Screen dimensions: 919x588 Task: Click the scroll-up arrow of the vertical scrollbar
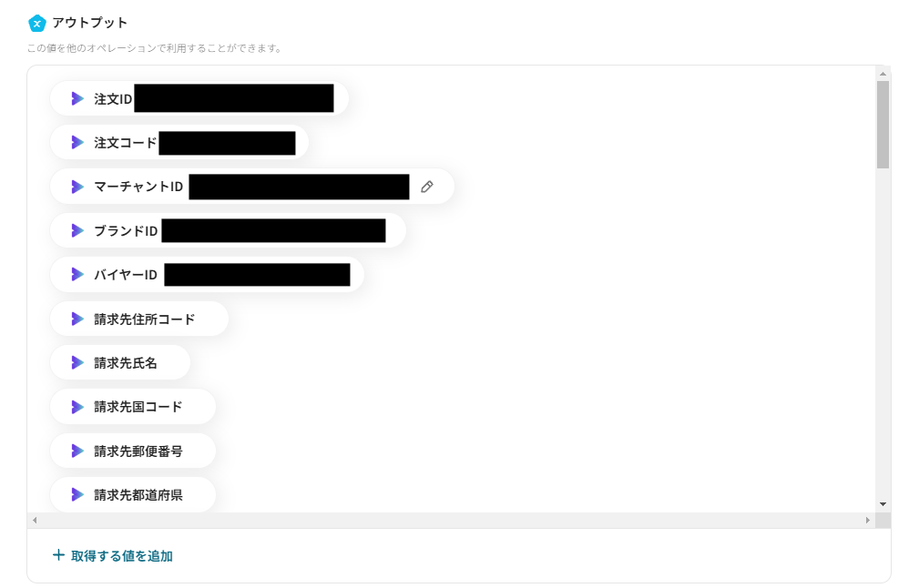[883, 74]
